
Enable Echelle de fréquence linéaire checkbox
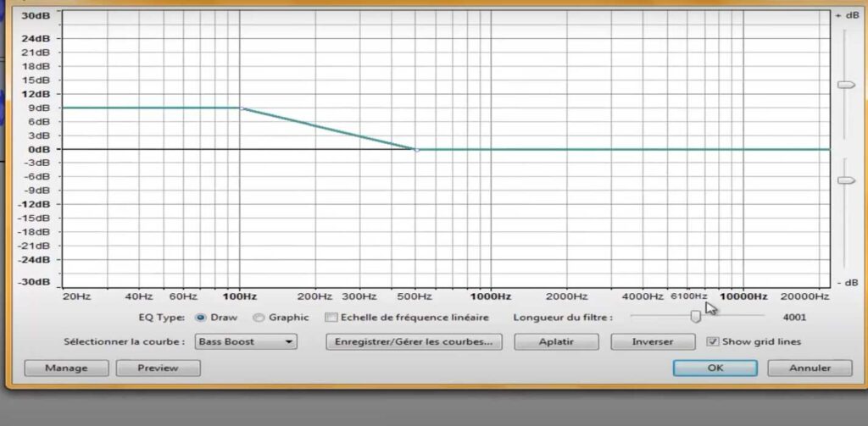pos(331,318)
